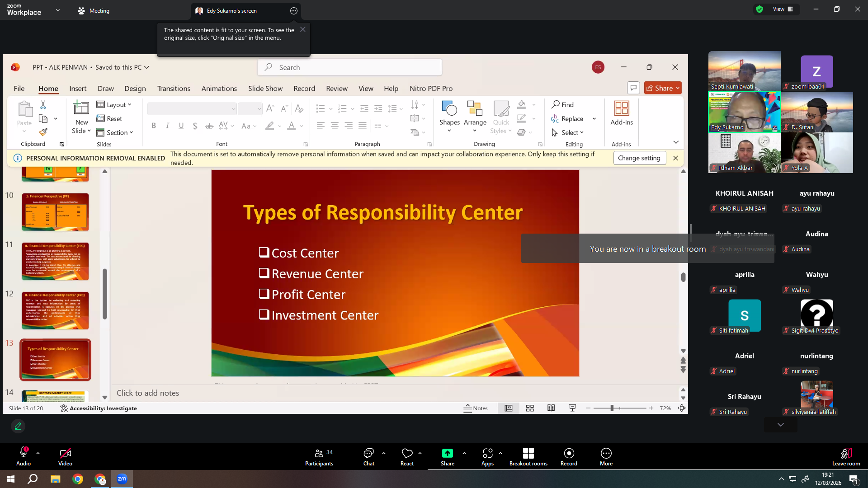
Task: Open the font name combo box
Action: pos(192,108)
